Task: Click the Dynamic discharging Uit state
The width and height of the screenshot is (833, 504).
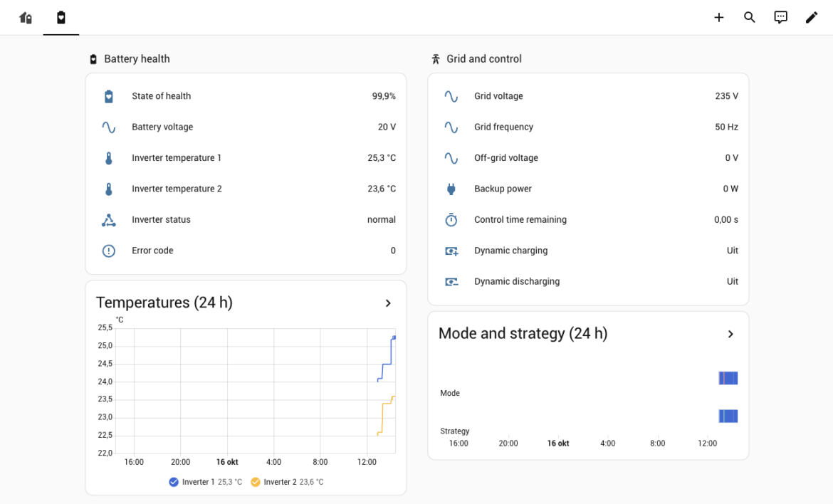Action: click(x=733, y=281)
